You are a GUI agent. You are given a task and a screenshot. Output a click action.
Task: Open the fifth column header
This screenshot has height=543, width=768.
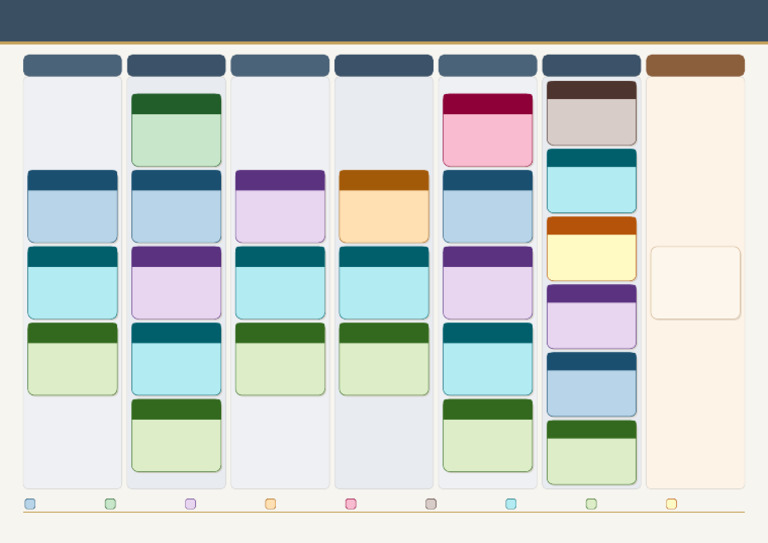pos(488,66)
